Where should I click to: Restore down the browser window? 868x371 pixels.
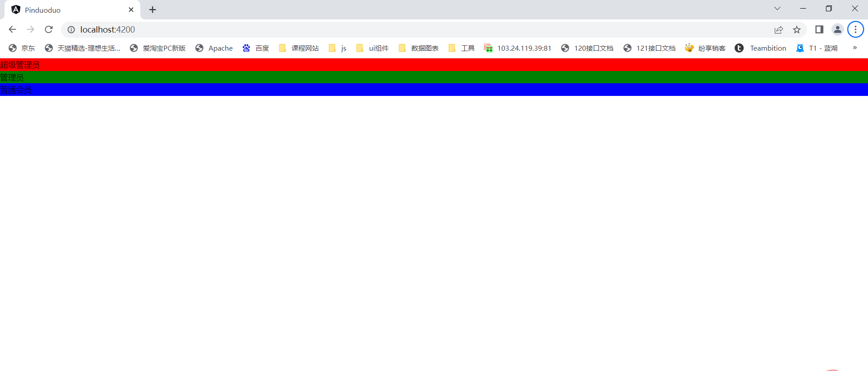click(x=829, y=9)
